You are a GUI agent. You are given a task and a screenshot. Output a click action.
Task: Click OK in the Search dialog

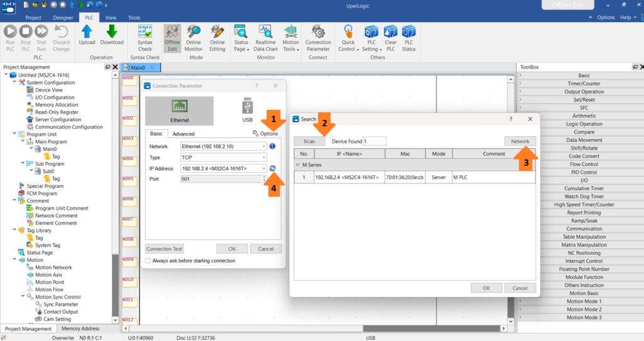(x=486, y=288)
